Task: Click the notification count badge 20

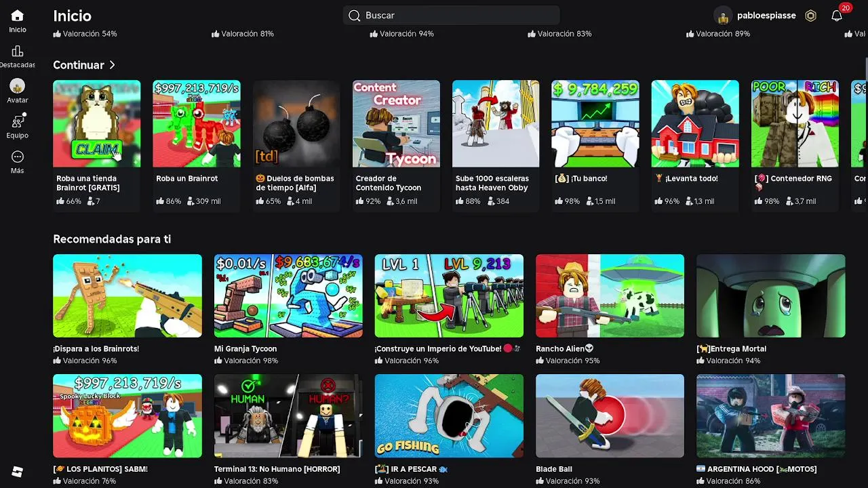Action: click(x=845, y=8)
